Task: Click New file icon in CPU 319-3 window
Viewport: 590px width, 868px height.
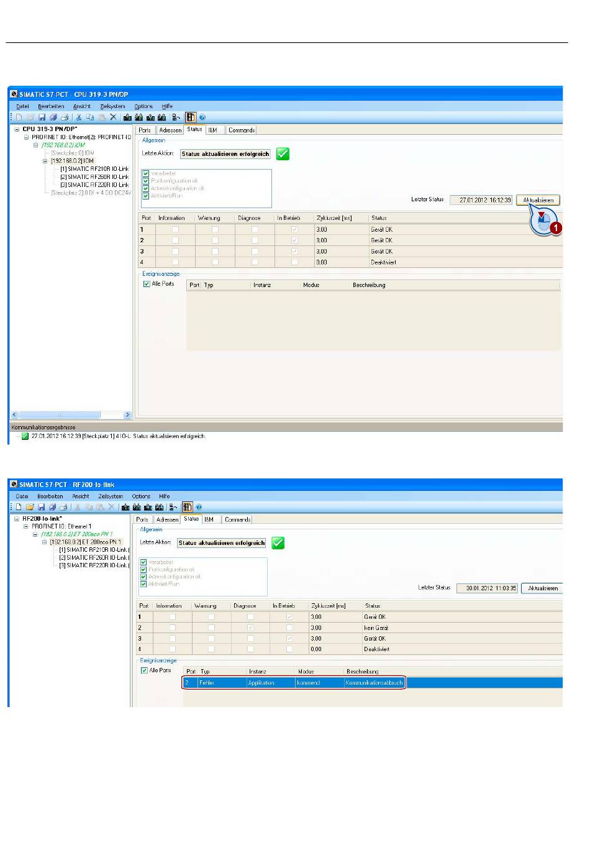Action: click(x=19, y=117)
